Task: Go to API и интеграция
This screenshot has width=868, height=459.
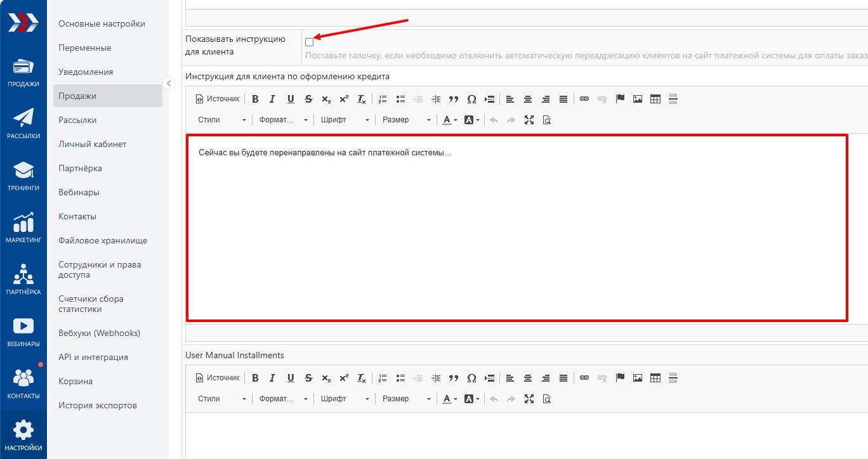Action: 93,357
